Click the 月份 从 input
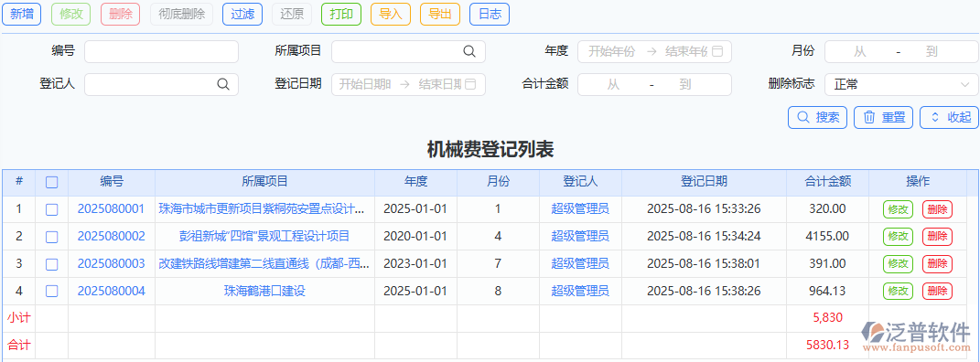The width and height of the screenshot is (980, 362). [x=860, y=51]
